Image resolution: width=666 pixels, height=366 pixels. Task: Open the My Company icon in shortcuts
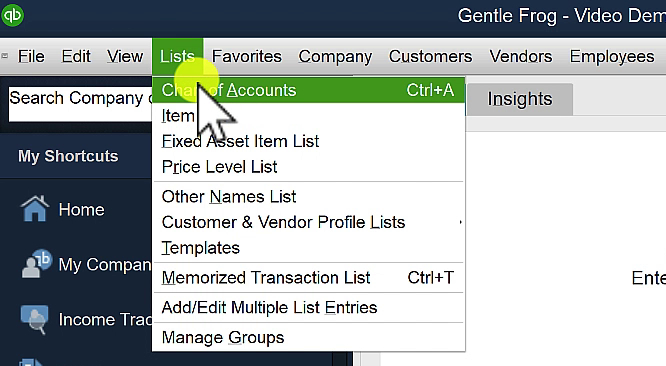pyautogui.click(x=37, y=264)
